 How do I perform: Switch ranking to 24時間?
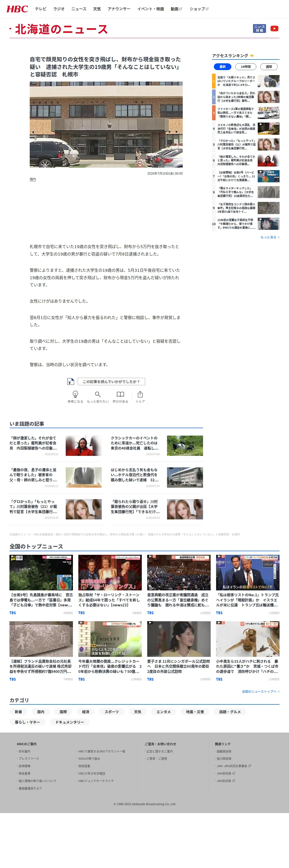[246, 67]
